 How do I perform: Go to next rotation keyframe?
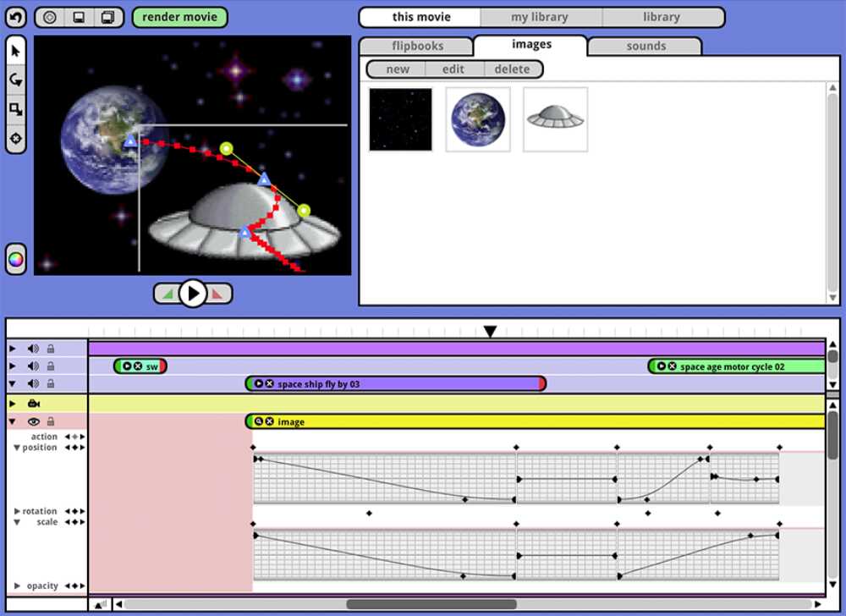(x=82, y=511)
